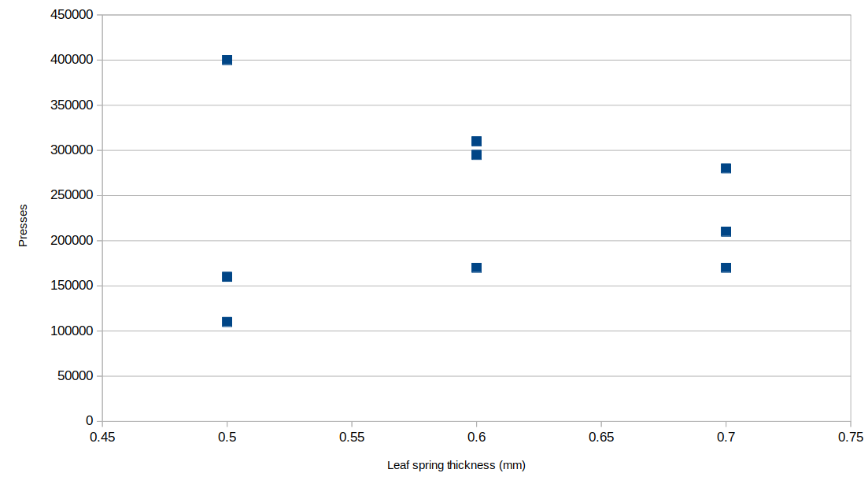Select the 0.6 mm point at 310000 presses
Viewport: 868px width, 484px height.
[x=476, y=142]
